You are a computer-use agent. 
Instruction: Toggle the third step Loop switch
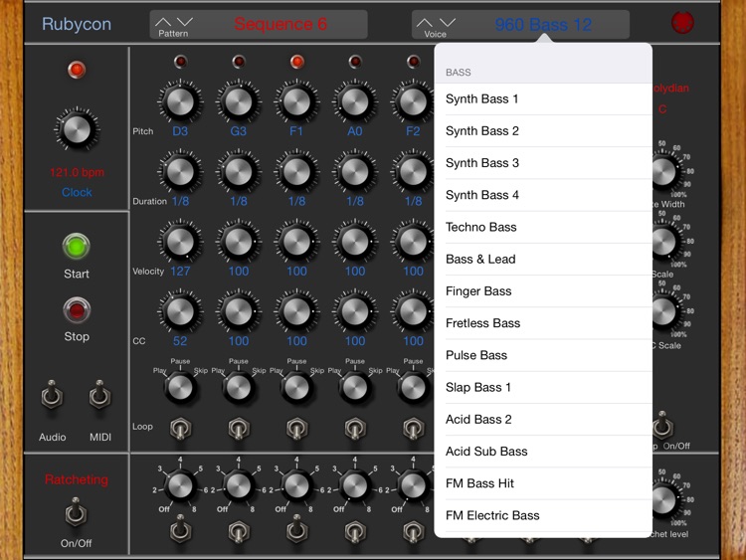pos(296,429)
